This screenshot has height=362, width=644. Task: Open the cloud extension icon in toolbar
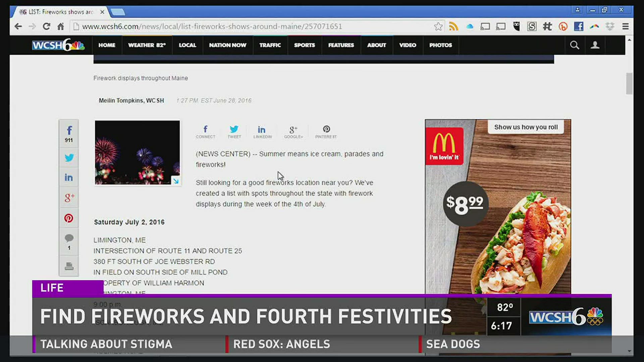pos(470,26)
